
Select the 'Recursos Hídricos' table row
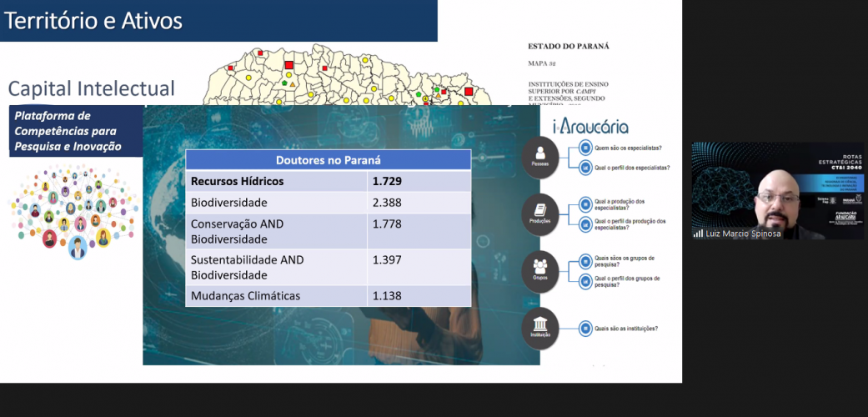[328, 181]
